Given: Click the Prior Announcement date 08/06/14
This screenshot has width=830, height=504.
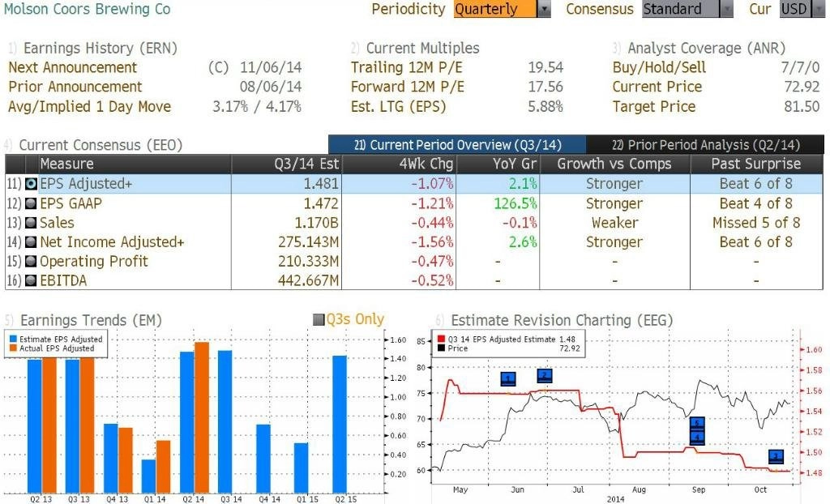Looking at the screenshot, I should tap(271, 87).
